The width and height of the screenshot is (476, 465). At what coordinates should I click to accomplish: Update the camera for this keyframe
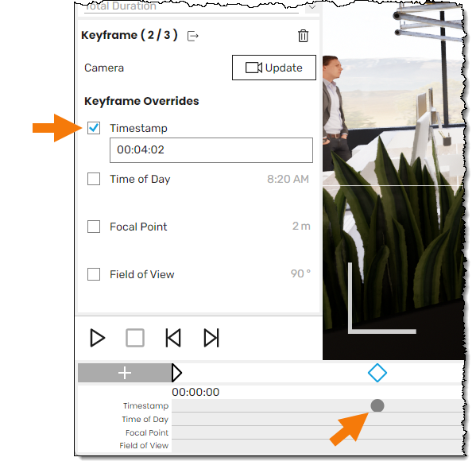pyautogui.click(x=274, y=68)
